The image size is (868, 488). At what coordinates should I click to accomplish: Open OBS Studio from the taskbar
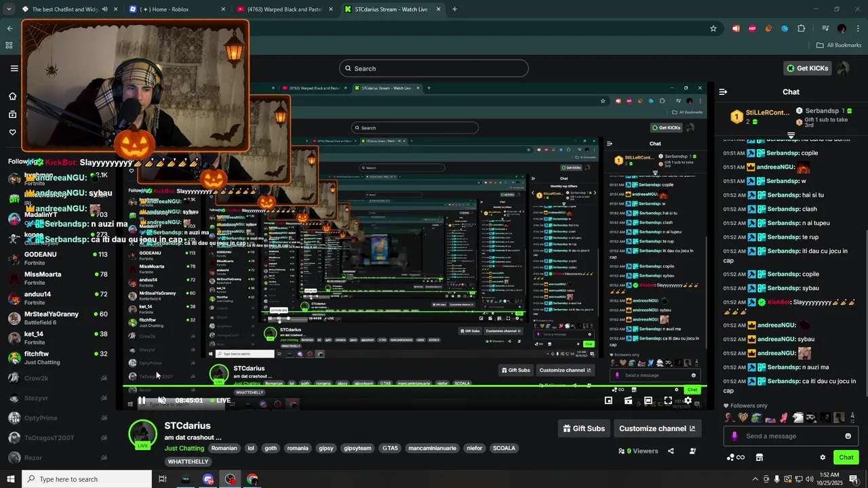(x=231, y=479)
